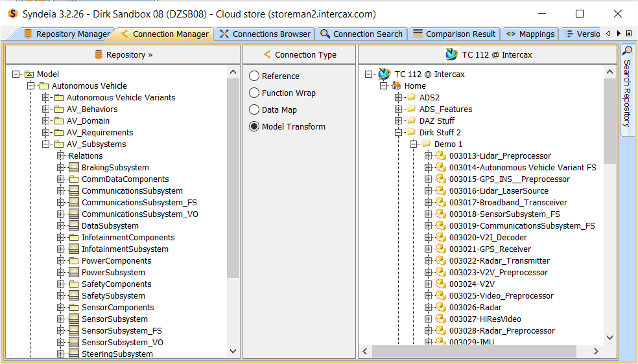Viewport: 638px width, 364px height.
Task: Click the right tree horizontal scrollbar thumb
Action: 474,351
